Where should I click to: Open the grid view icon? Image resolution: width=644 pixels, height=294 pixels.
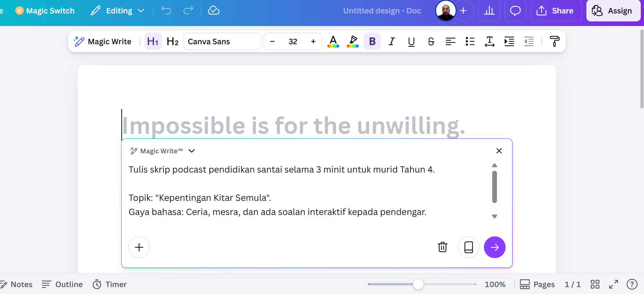tap(595, 284)
